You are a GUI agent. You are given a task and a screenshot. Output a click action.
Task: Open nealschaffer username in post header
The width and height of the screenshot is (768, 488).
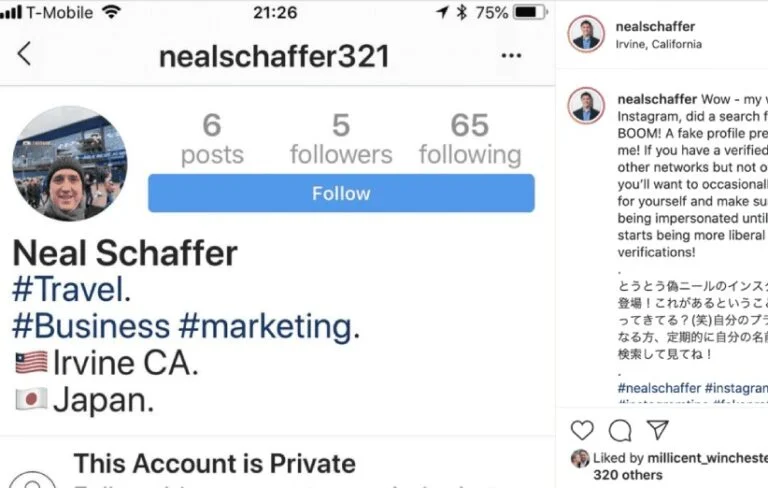click(657, 27)
